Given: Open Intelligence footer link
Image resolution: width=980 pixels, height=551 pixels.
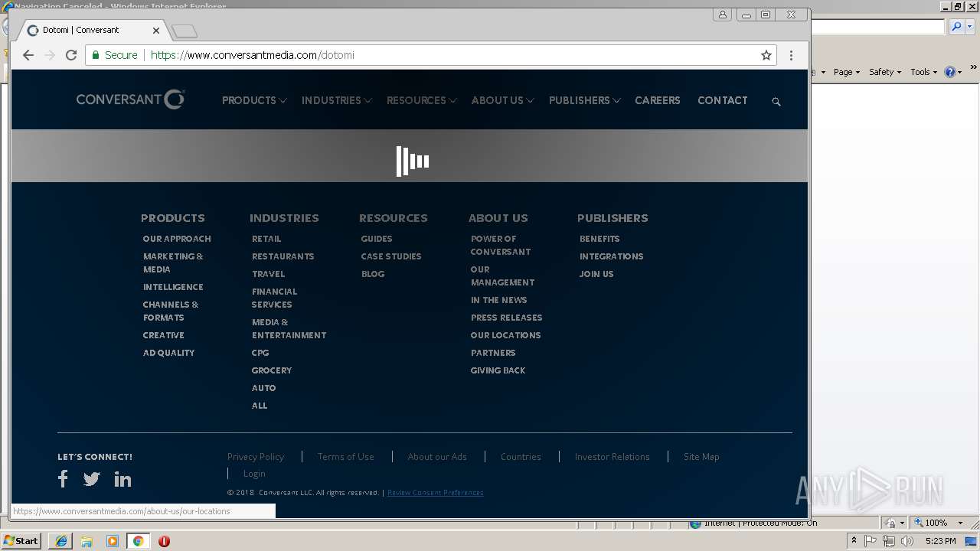Looking at the screenshot, I should click(x=173, y=287).
